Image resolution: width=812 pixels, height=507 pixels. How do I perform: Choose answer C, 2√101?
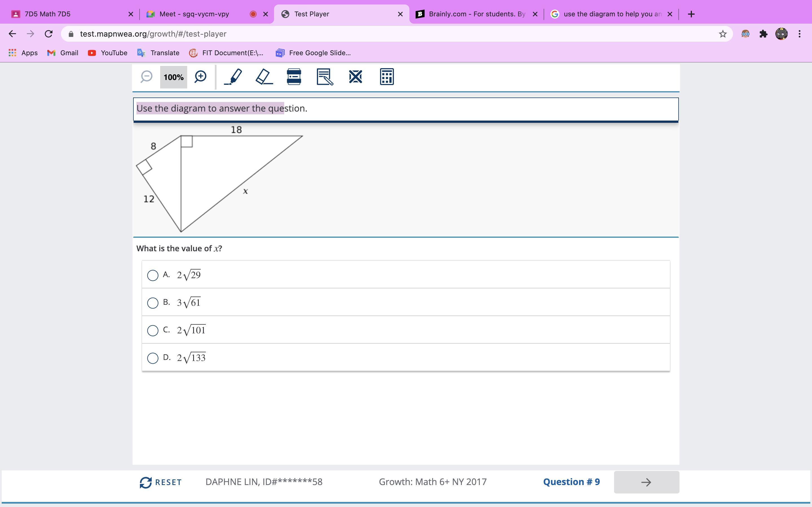click(153, 330)
